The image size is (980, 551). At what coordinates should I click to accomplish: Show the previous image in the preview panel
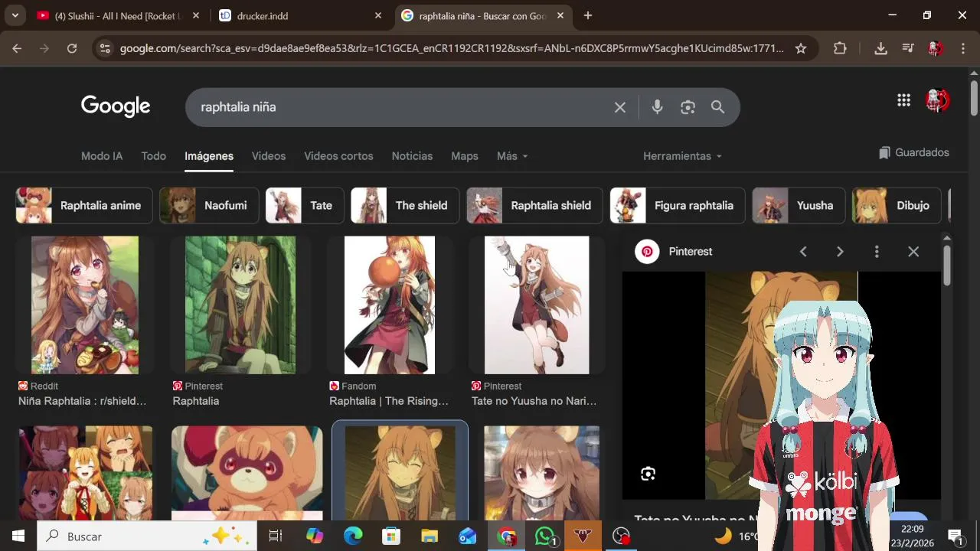tap(803, 252)
